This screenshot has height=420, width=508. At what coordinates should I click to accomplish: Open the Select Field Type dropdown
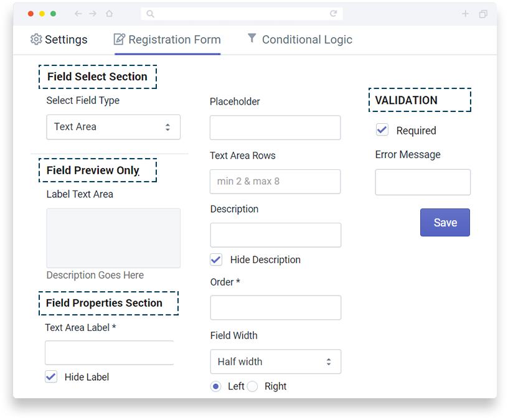coord(113,127)
